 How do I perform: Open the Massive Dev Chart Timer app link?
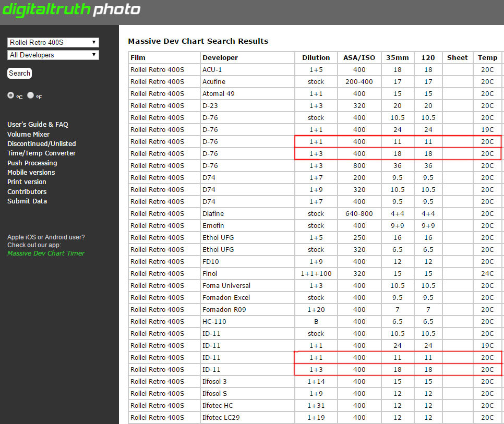(46, 253)
